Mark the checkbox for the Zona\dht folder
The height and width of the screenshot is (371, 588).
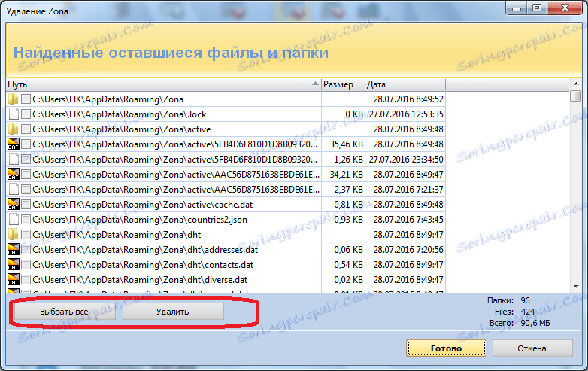[26, 235]
